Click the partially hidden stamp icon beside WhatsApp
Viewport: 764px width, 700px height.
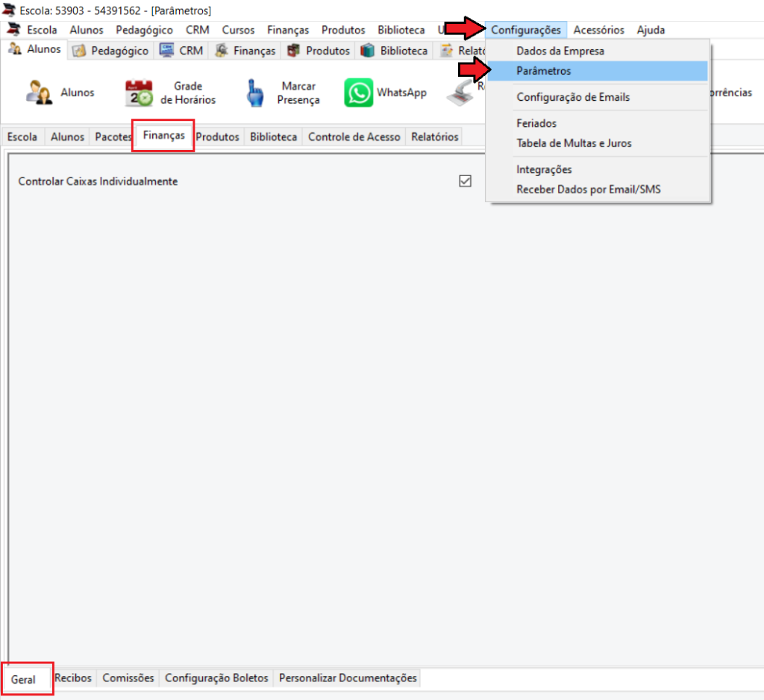coord(460,93)
